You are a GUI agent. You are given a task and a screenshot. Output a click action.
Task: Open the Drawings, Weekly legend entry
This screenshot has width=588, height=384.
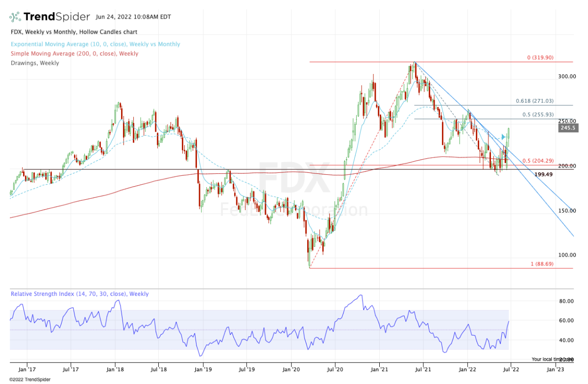tap(34, 63)
